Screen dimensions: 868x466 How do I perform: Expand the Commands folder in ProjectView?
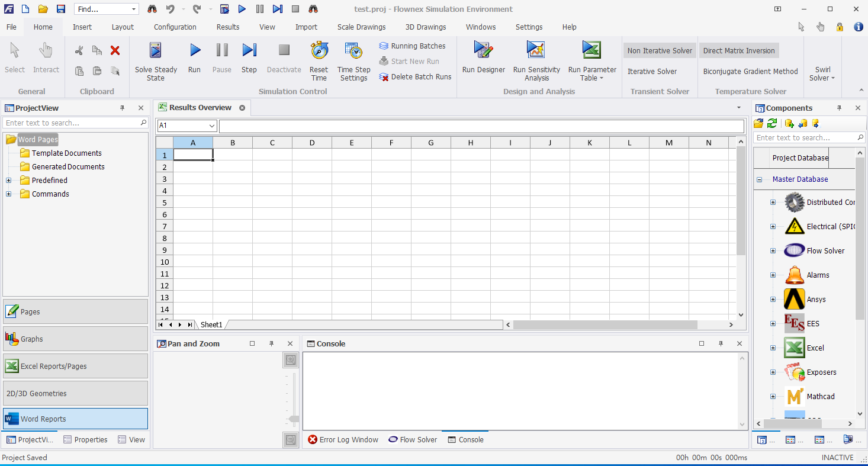[8, 194]
